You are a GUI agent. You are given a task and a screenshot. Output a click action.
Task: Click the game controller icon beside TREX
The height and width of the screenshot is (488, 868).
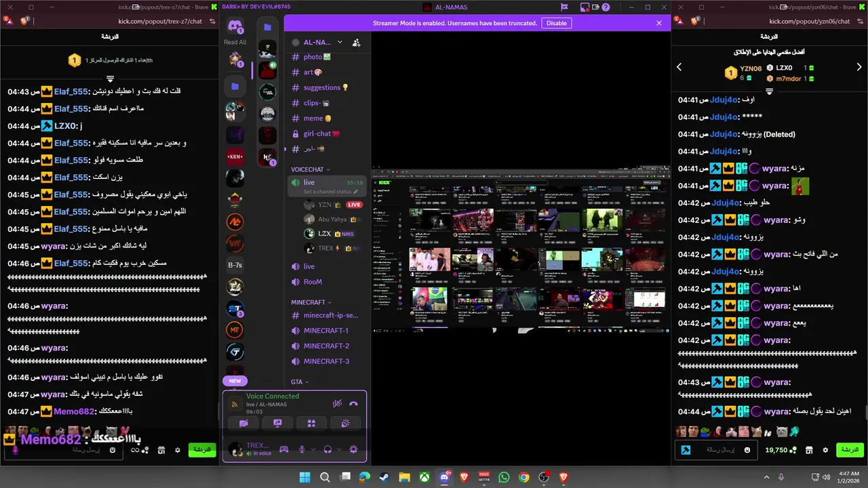[x=284, y=449]
